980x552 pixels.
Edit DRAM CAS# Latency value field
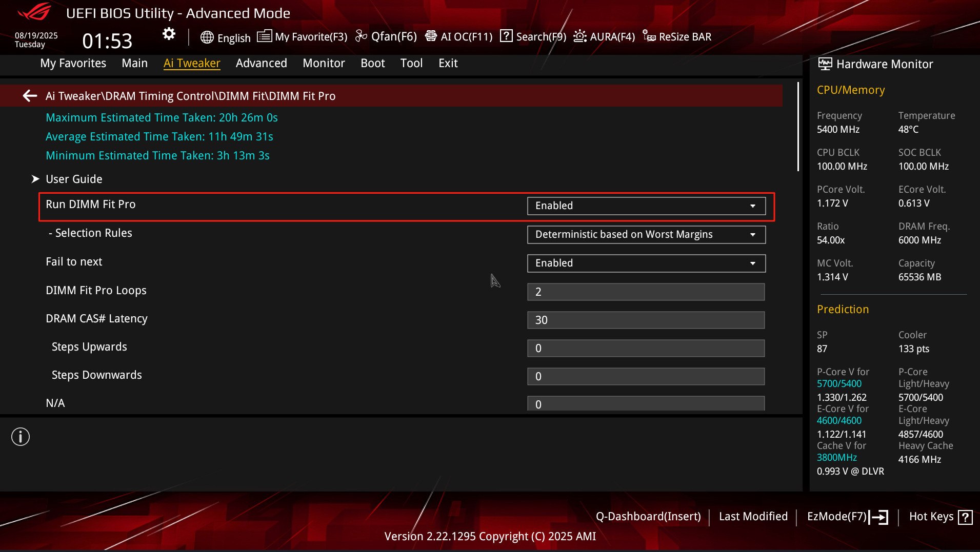coord(646,320)
